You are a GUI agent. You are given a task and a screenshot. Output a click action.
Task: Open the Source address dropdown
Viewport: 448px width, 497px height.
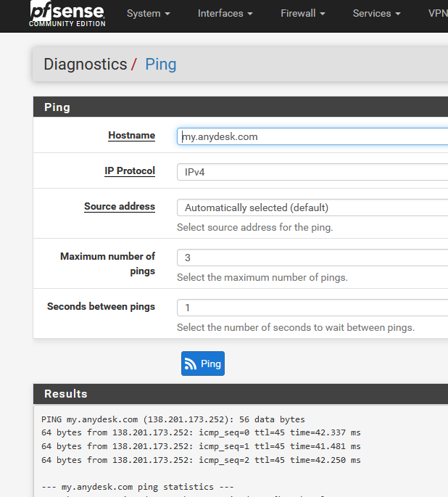[x=312, y=208]
